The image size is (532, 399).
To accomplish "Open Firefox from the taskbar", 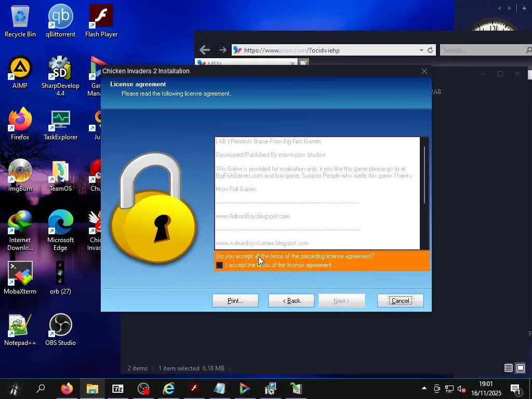I will [x=67, y=389].
